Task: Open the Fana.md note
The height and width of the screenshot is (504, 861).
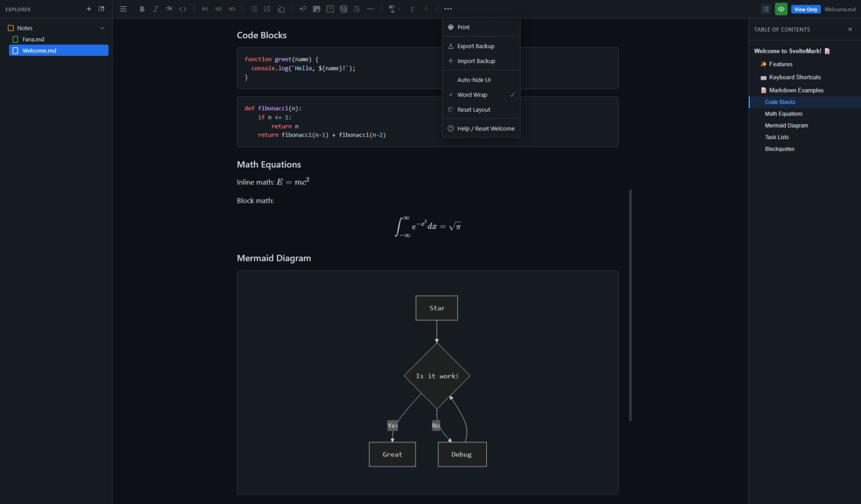Action: (x=33, y=39)
